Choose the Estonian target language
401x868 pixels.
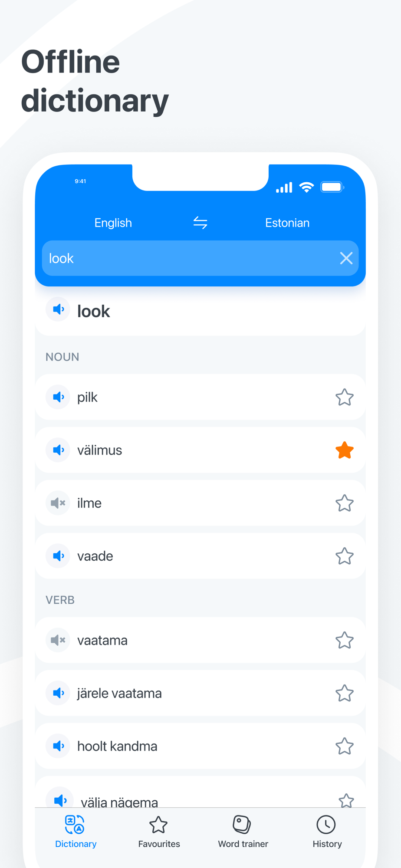click(x=287, y=223)
